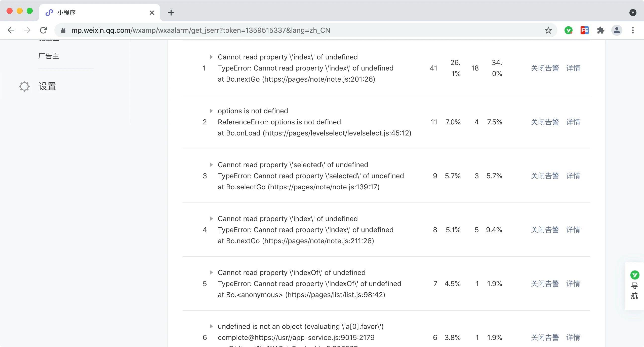Open a new browser tab
The width and height of the screenshot is (644, 347).
(171, 13)
